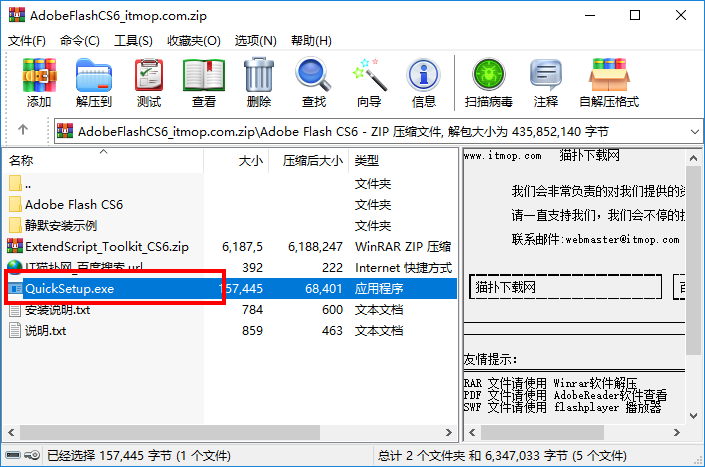
Task: Open the 选项(N) menu
Action: click(255, 41)
